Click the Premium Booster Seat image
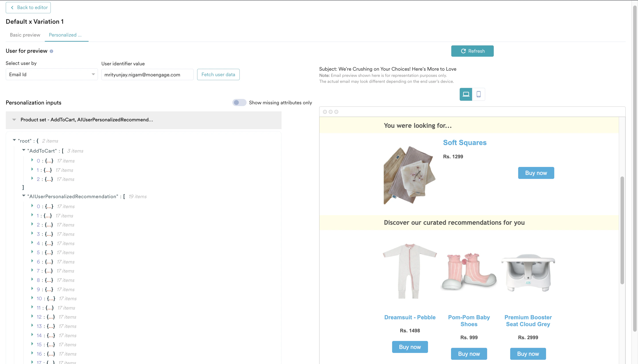 point(528,273)
